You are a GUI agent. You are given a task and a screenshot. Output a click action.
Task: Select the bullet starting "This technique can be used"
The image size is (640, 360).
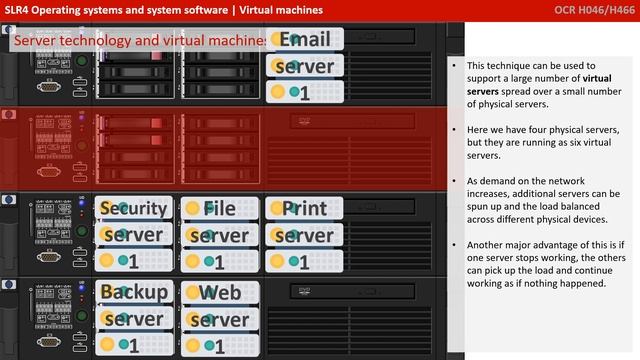[544, 84]
